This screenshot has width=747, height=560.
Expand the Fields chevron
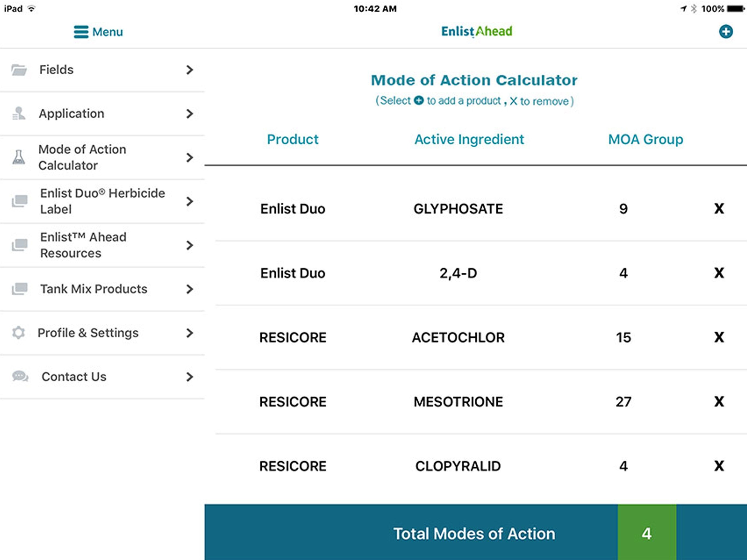tap(190, 70)
